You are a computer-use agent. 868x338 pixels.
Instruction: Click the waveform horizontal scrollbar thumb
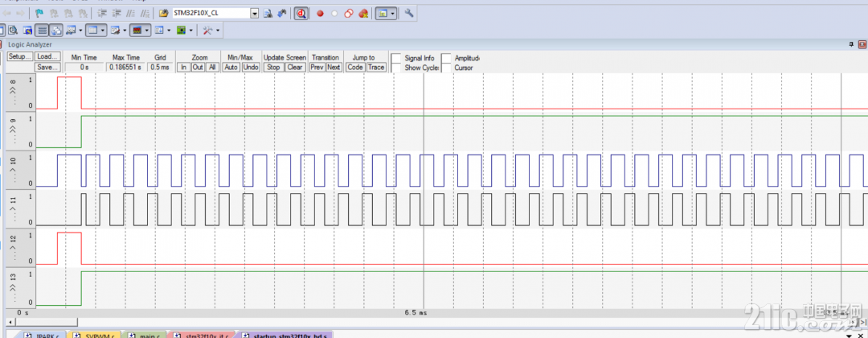(x=46, y=322)
